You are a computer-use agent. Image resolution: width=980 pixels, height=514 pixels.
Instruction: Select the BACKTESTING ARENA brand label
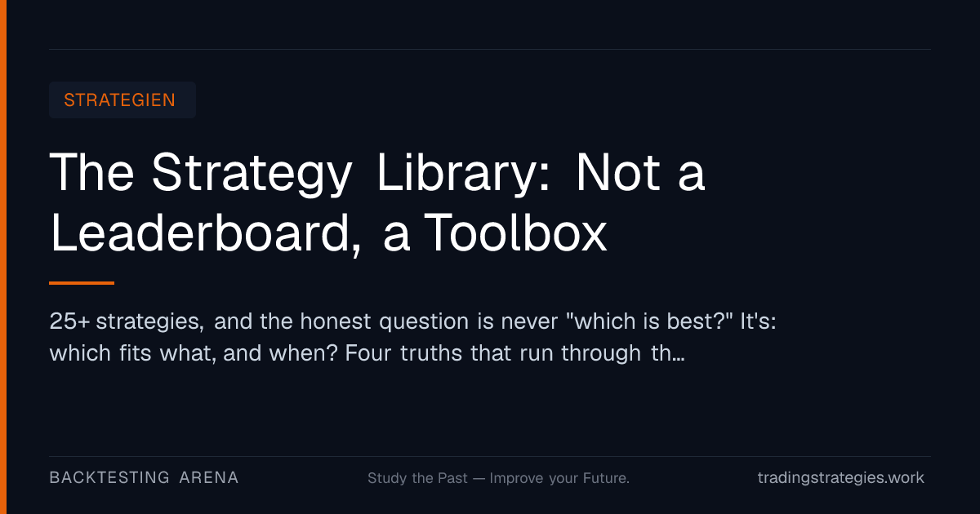click(144, 478)
